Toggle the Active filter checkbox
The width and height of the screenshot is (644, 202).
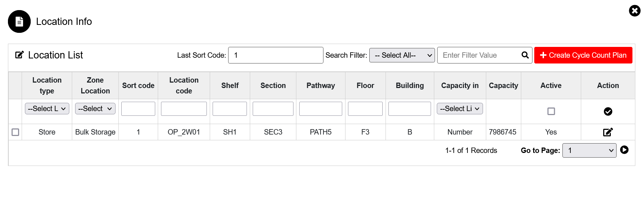[551, 111]
